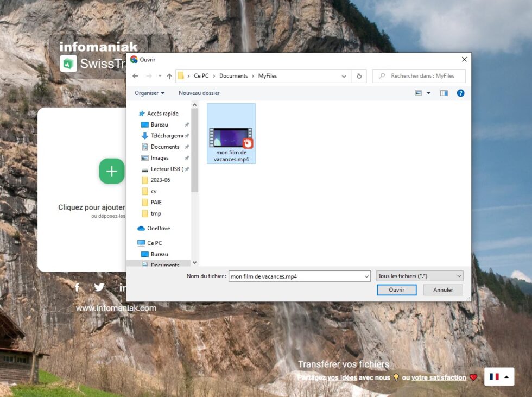Open the Tous les fichiers type dropdown

[x=420, y=276]
